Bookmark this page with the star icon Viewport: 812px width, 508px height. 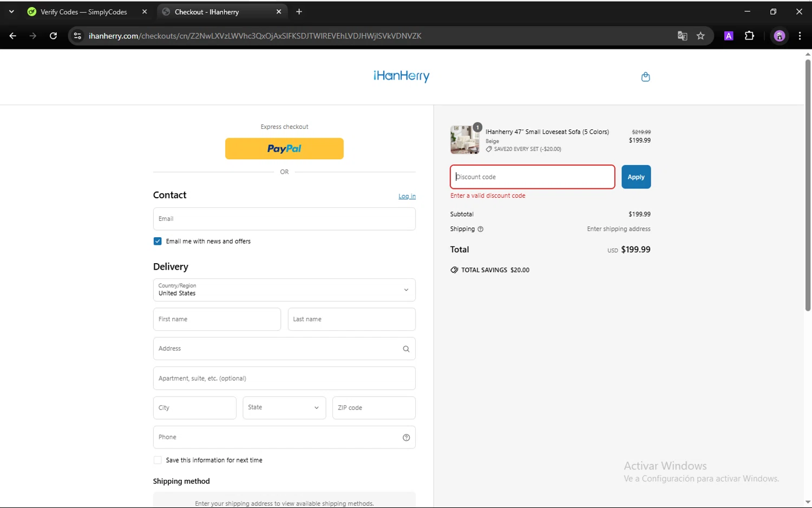click(700, 36)
